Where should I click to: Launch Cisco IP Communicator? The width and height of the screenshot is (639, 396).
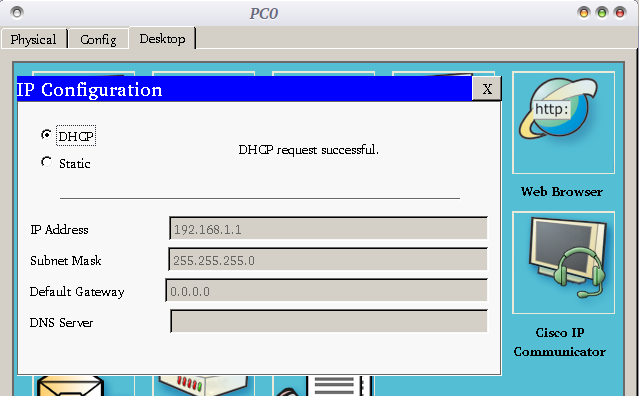(x=563, y=262)
